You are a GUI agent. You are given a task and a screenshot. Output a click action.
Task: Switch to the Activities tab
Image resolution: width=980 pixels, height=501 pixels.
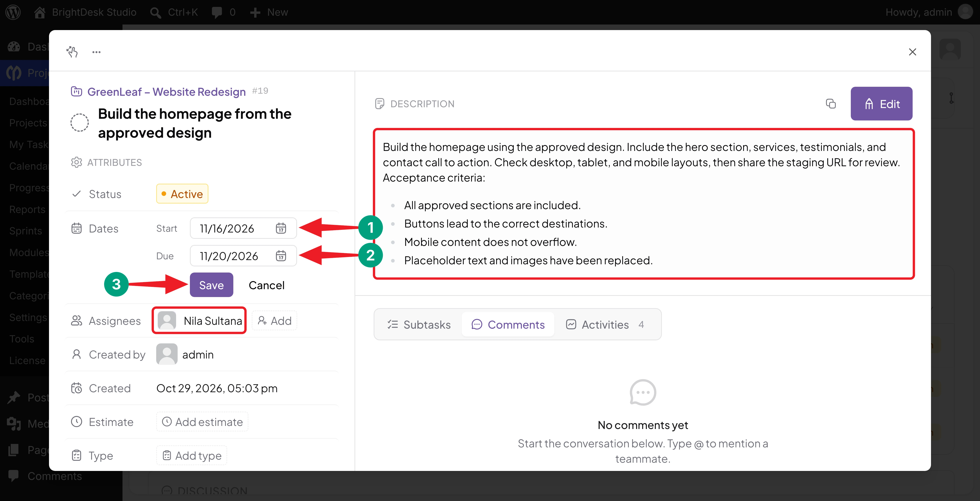[x=605, y=324]
